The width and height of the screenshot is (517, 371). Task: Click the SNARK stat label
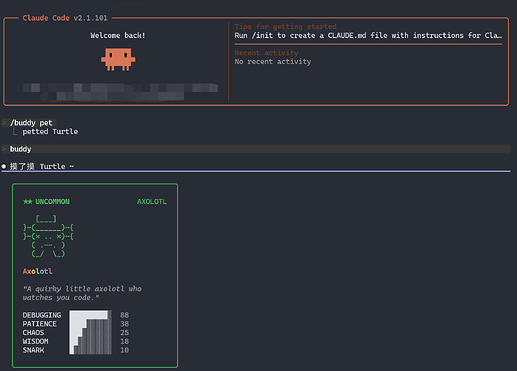point(33,350)
